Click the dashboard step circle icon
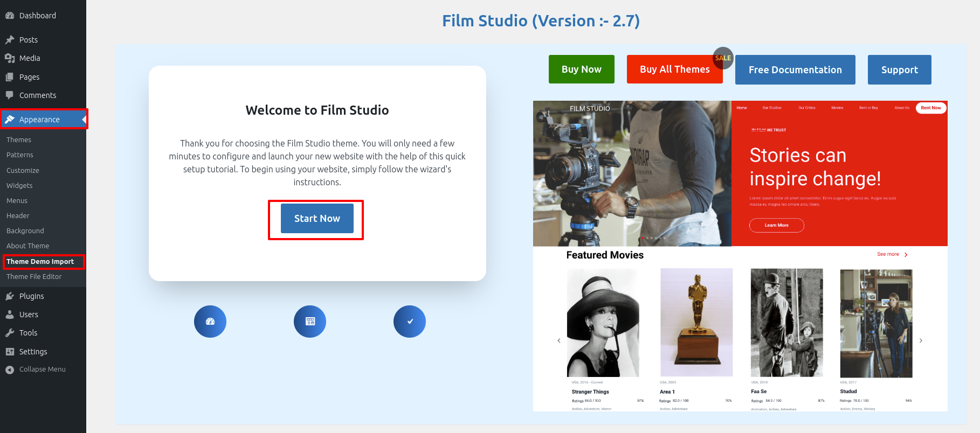Screen dimensions: 980x433 210,322
